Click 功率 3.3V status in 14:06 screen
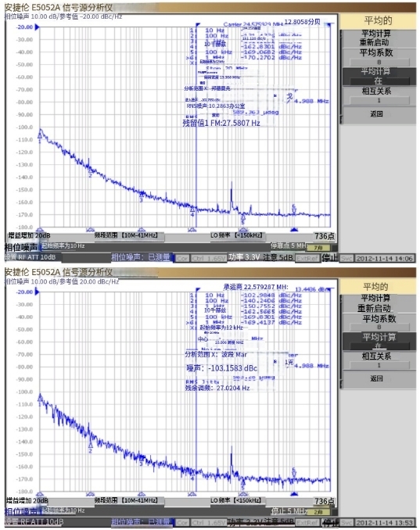420x530 pixels. click(244, 257)
